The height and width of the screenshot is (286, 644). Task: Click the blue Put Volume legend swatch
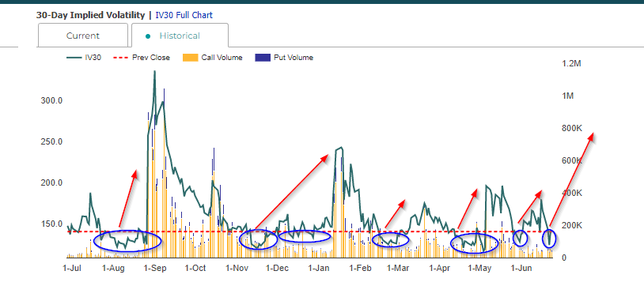pyautogui.click(x=263, y=58)
